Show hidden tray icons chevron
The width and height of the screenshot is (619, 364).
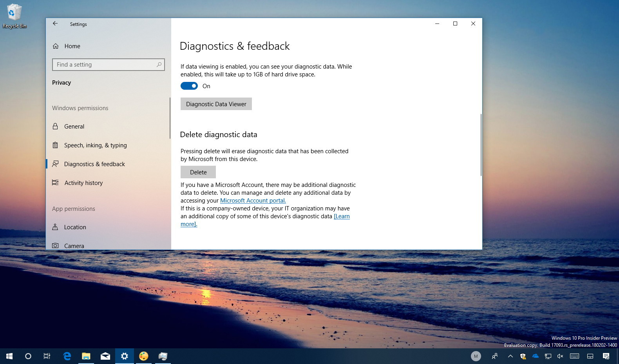(x=510, y=356)
